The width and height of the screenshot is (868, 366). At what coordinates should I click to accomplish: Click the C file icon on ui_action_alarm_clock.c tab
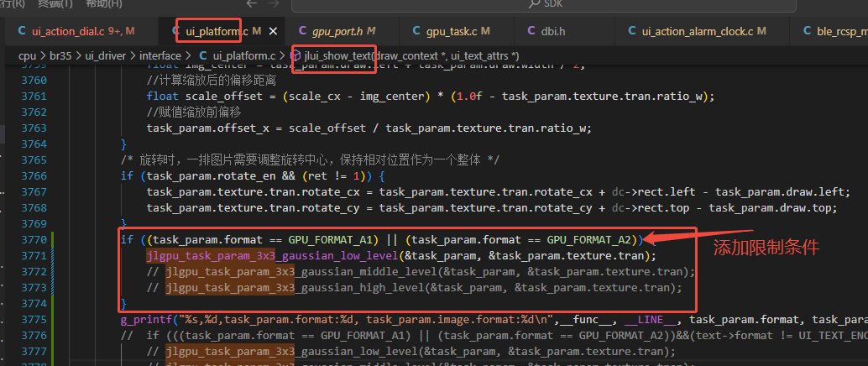tap(631, 32)
